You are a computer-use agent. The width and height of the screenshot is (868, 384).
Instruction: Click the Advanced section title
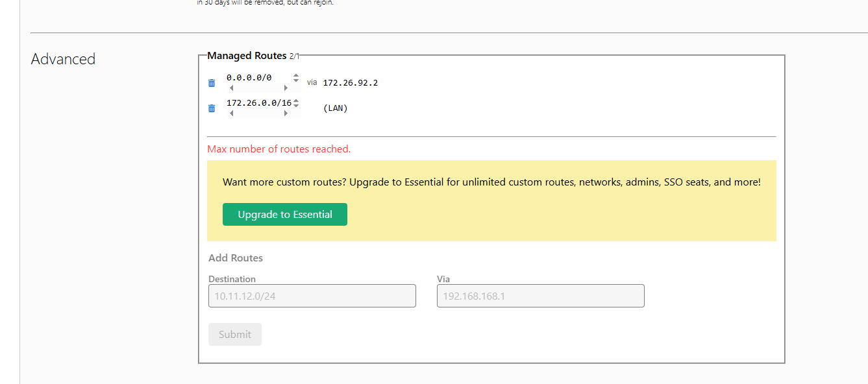63,59
